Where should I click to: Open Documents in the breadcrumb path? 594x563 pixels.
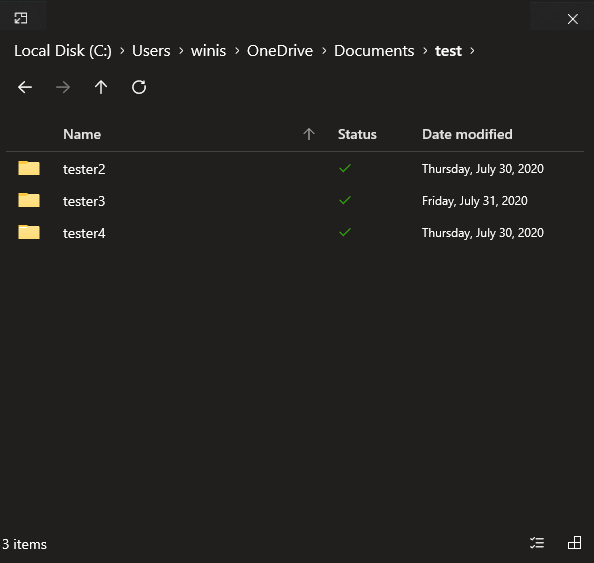coord(374,51)
